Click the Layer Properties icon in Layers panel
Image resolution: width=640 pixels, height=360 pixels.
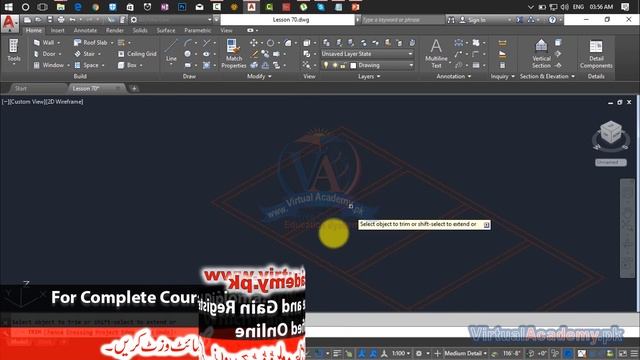[x=326, y=42]
